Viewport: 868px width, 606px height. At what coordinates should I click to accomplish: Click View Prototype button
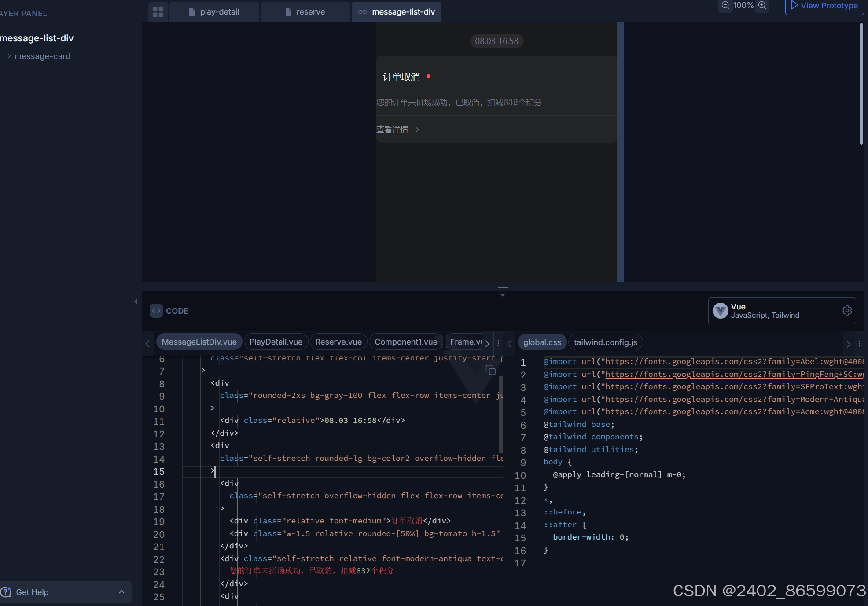[824, 6]
